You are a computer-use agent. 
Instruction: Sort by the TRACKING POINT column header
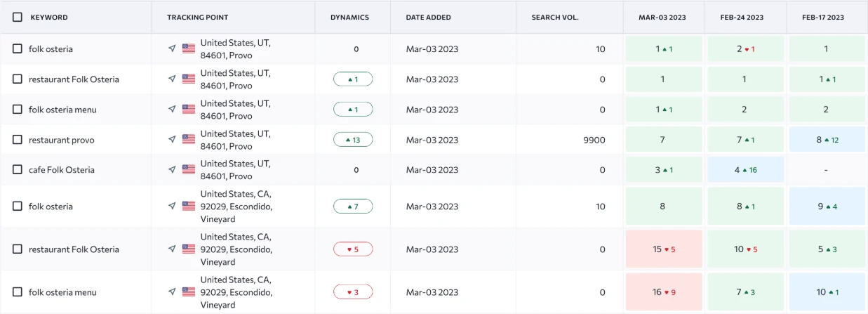(x=197, y=18)
